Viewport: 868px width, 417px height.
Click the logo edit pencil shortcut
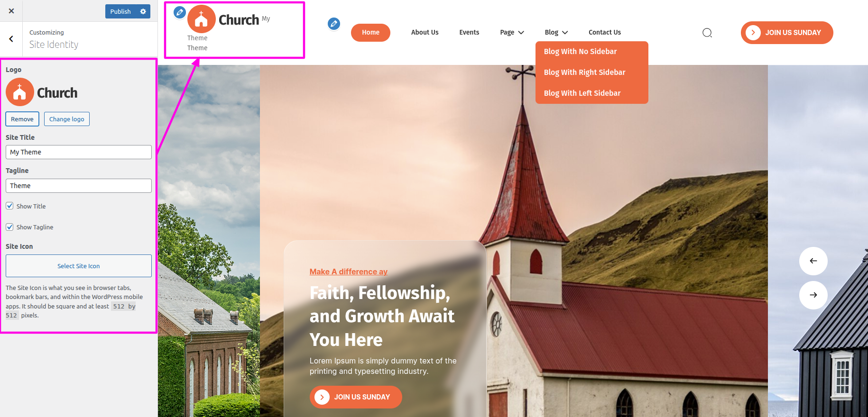click(180, 12)
